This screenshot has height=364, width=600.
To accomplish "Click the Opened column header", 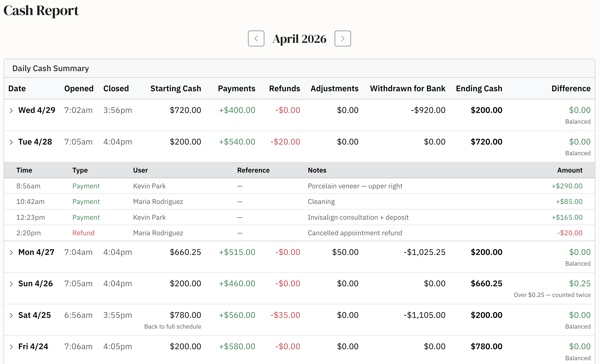I will point(79,88).
